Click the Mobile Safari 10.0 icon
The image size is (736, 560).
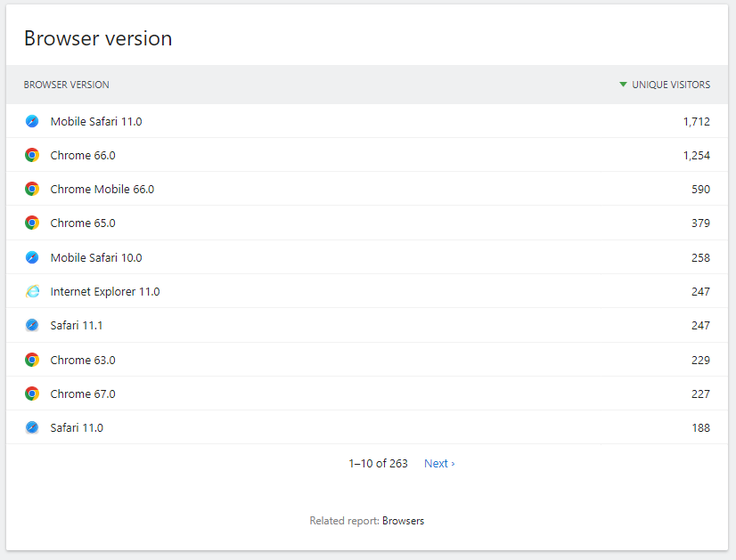coord(32,257)
